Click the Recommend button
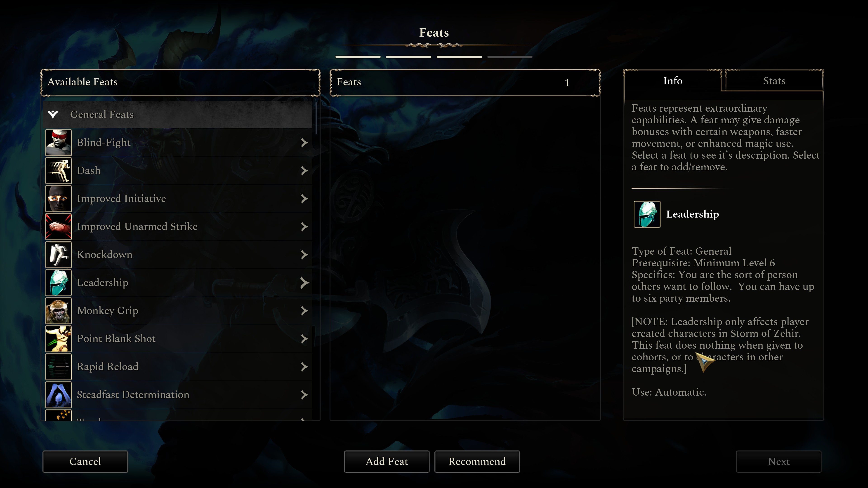868x488 pixels. pos(477,461)
